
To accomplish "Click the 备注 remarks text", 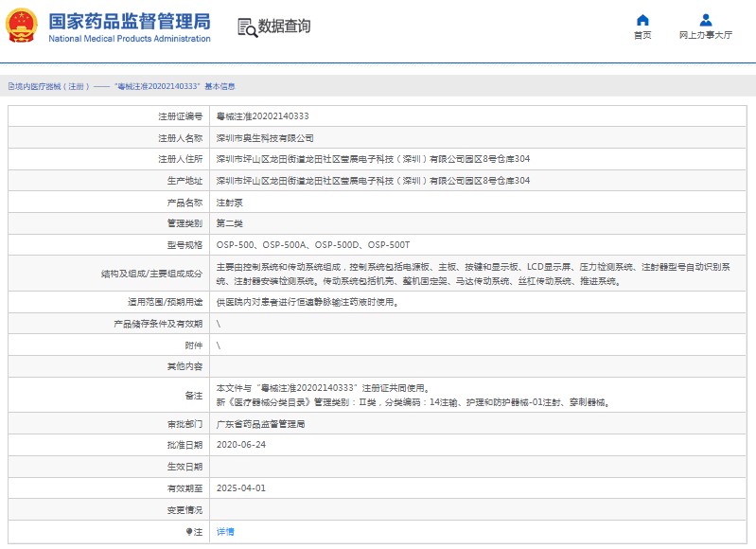I will coord(413,395).
